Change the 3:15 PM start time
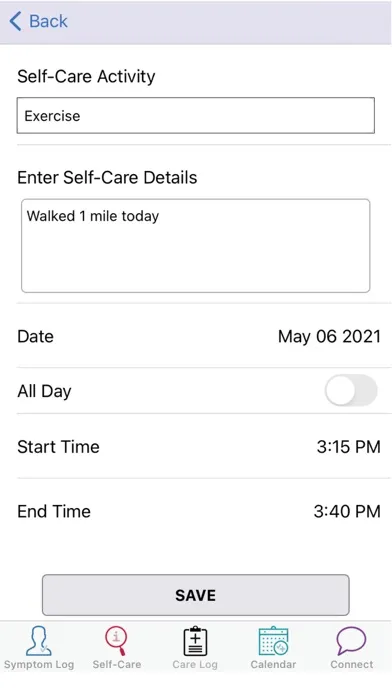392x696 pixels. click(348, 447)
